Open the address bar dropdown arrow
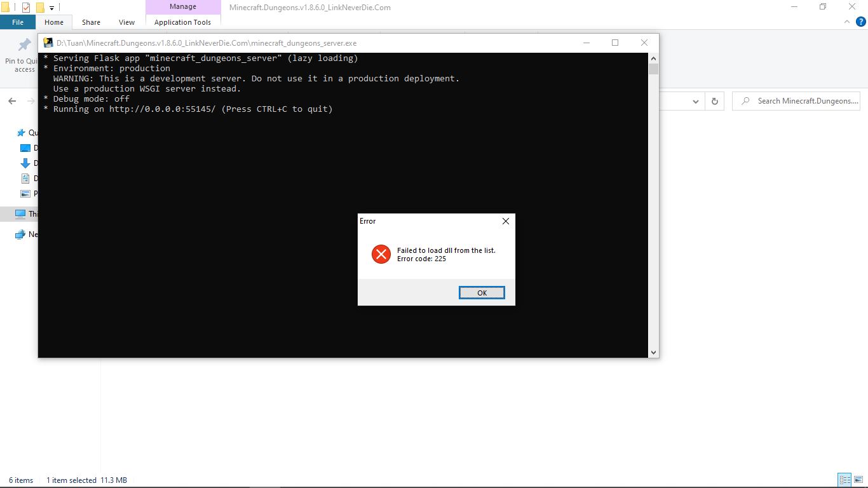The width and height of the screenshot is (868, 488). tap(695, 101)
